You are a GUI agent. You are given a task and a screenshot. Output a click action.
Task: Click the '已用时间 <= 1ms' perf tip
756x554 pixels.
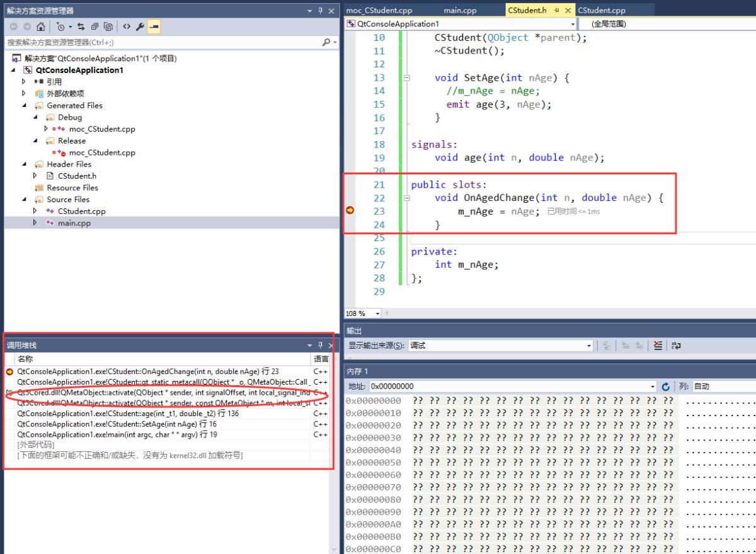573,212
